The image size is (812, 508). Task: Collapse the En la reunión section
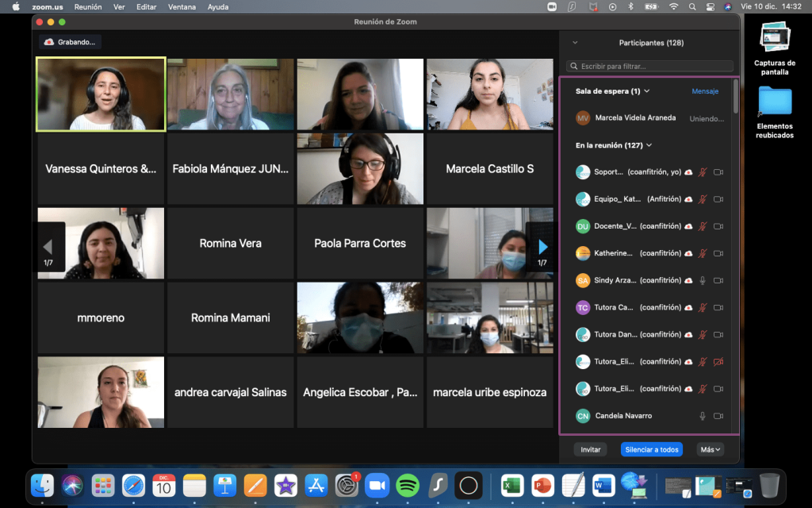649,146
